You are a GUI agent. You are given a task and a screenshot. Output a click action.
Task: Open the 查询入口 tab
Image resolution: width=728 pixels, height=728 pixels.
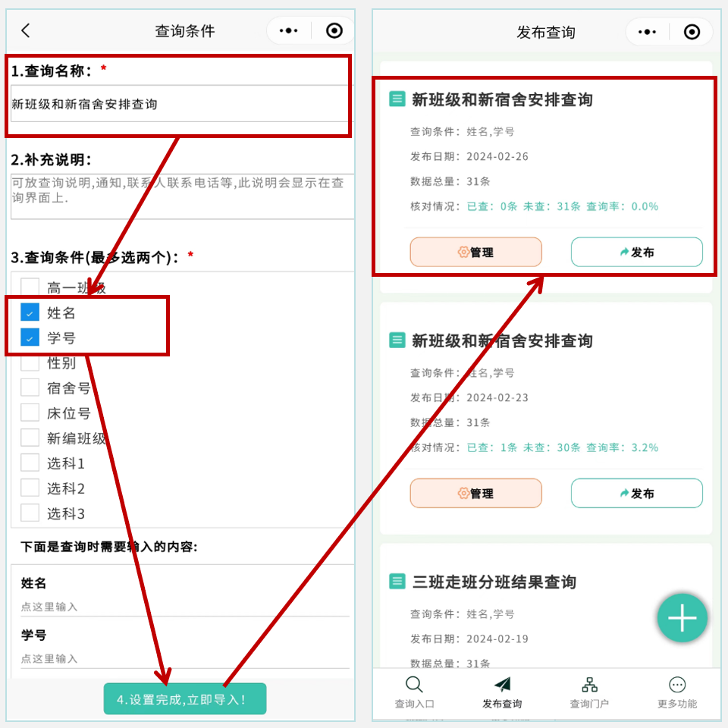414,692
